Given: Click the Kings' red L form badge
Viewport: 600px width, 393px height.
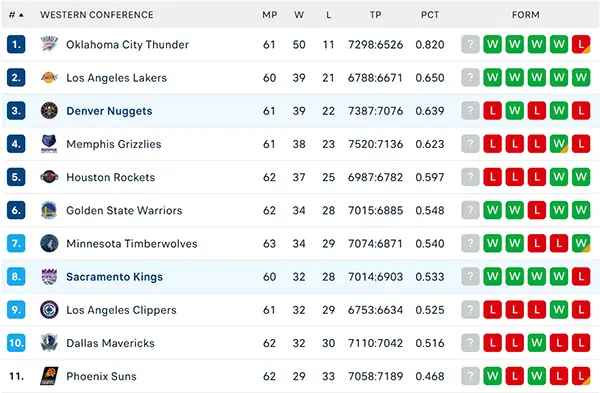Looking at the screenshot, I should click(x=581, y=277).
